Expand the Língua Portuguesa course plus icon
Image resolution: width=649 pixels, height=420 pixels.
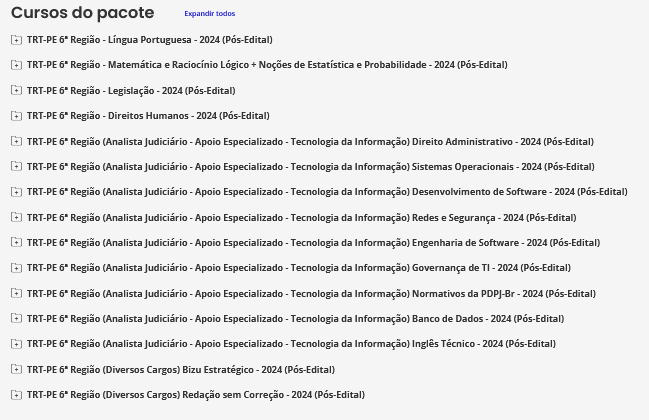16,40
